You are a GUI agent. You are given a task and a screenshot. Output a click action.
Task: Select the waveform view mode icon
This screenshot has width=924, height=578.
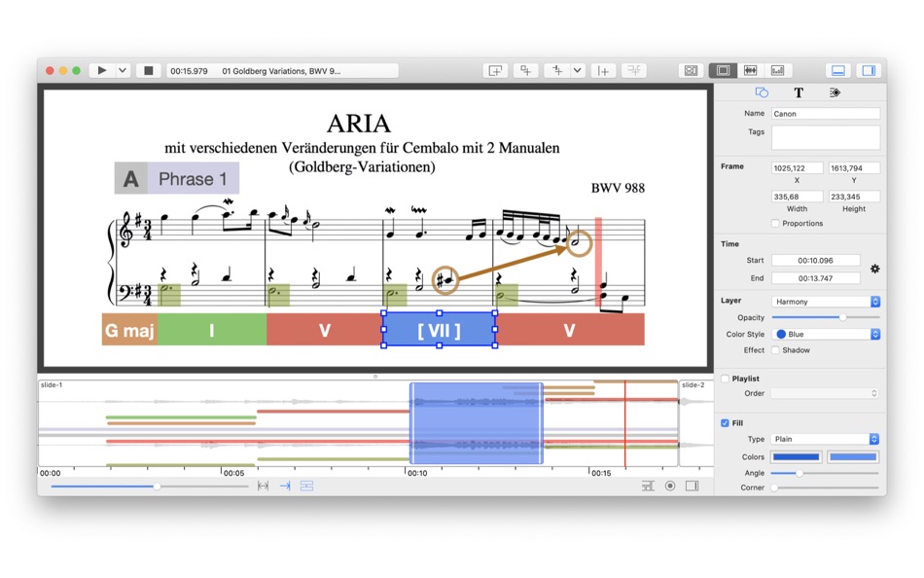[x=750, y=71]
